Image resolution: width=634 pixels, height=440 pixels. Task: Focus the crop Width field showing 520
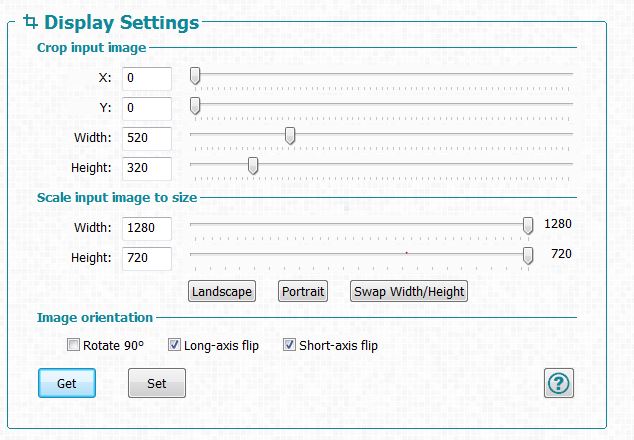[x=147, y=138]
